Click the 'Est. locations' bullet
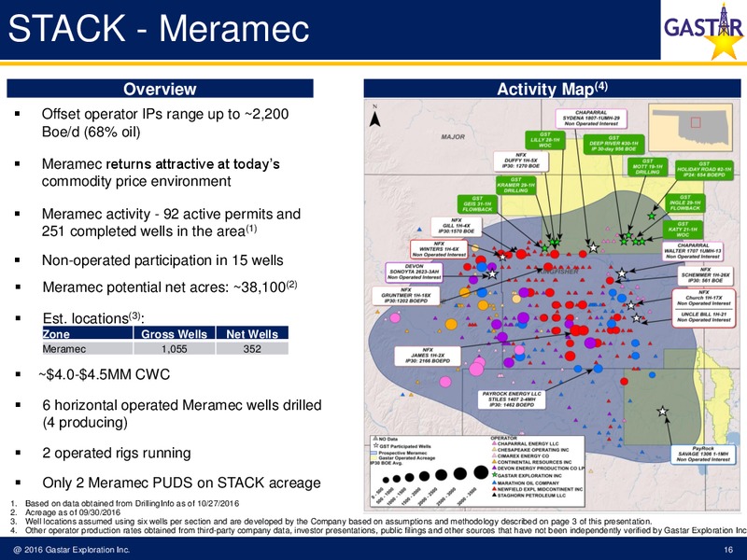 tap(93, 317)
